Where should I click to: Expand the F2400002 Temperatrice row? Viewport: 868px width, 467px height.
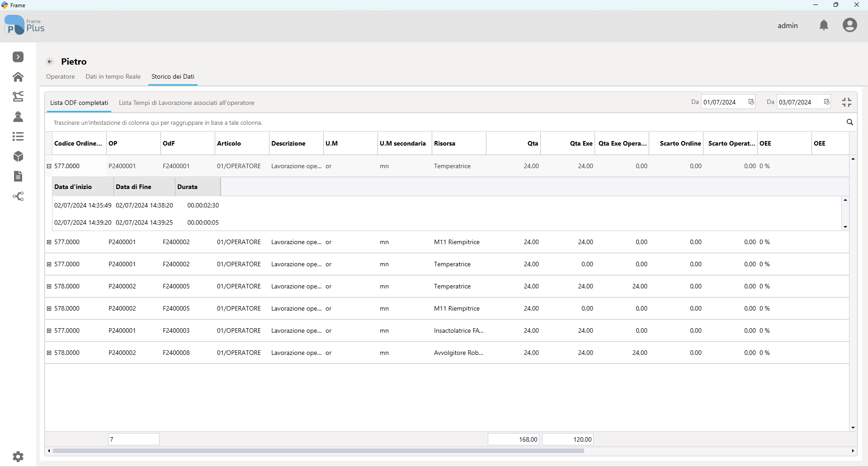49,264
